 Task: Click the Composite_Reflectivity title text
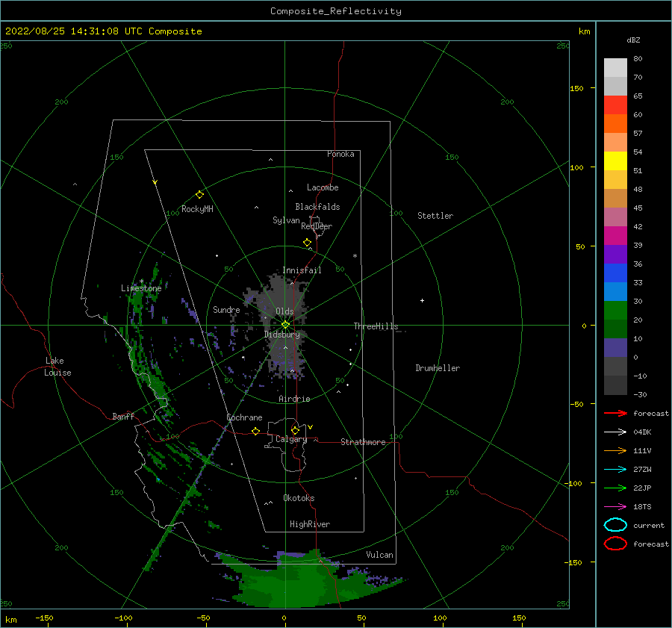[336, 11]
